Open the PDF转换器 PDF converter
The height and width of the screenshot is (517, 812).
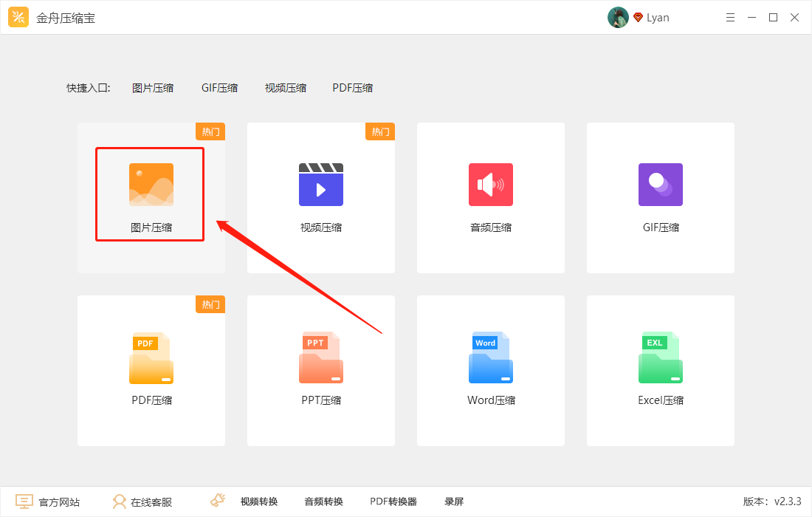[392, 501]
